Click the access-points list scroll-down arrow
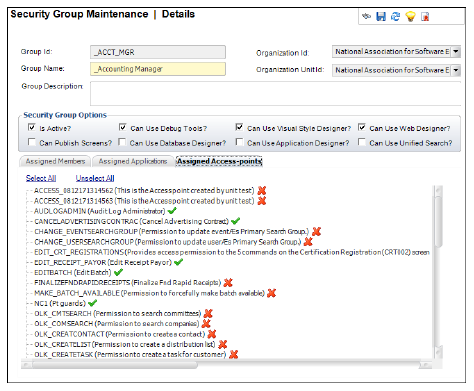Image resolution: width=474 pixels, height=391 pixels. [x=438, y=352]
